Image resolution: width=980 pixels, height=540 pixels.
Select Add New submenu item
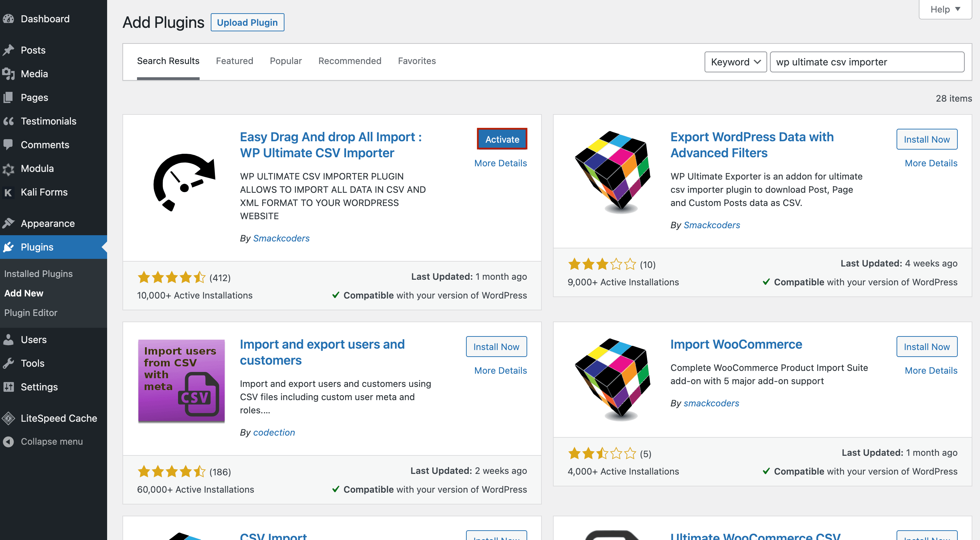pos(24,293)
